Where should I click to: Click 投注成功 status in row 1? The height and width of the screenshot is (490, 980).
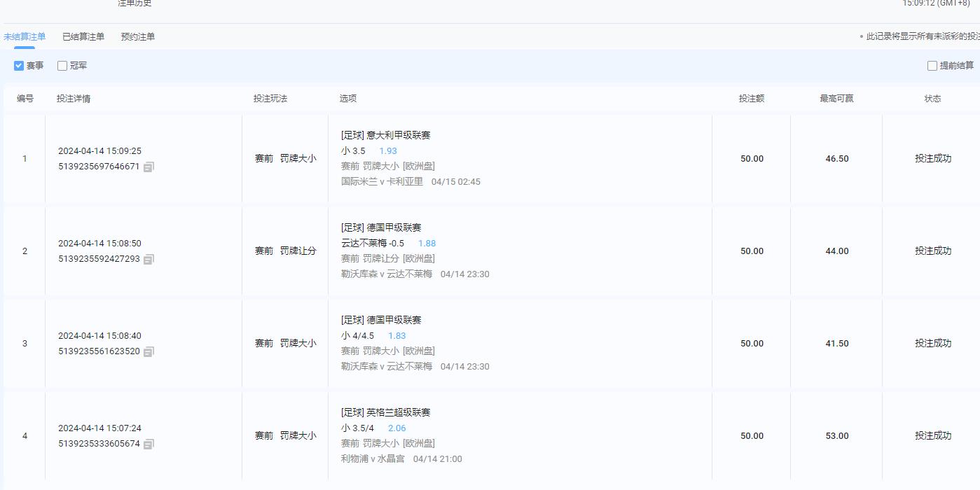click(932, 159)
